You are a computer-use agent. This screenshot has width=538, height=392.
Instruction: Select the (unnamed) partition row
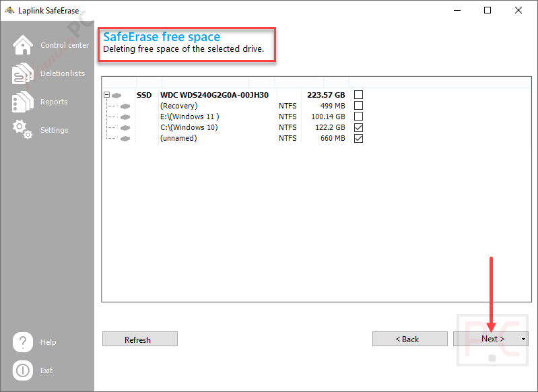tap(233, 138)
